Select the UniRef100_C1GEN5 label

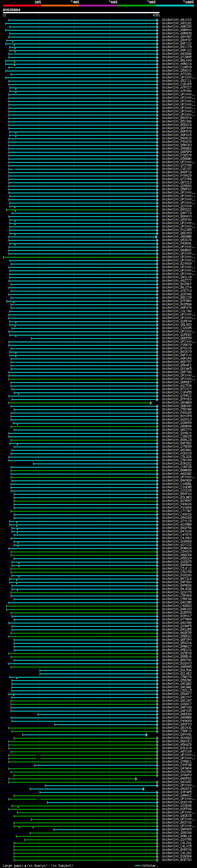coord(177,487)
